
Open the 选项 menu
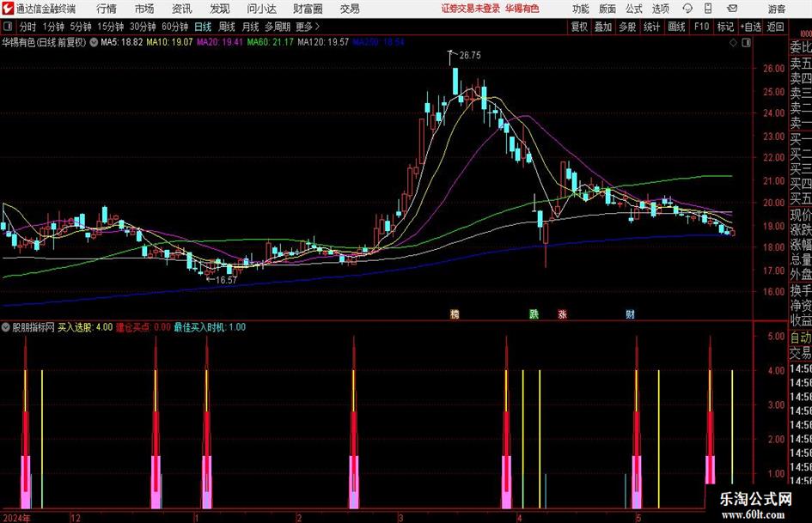(x=660, y=9)
